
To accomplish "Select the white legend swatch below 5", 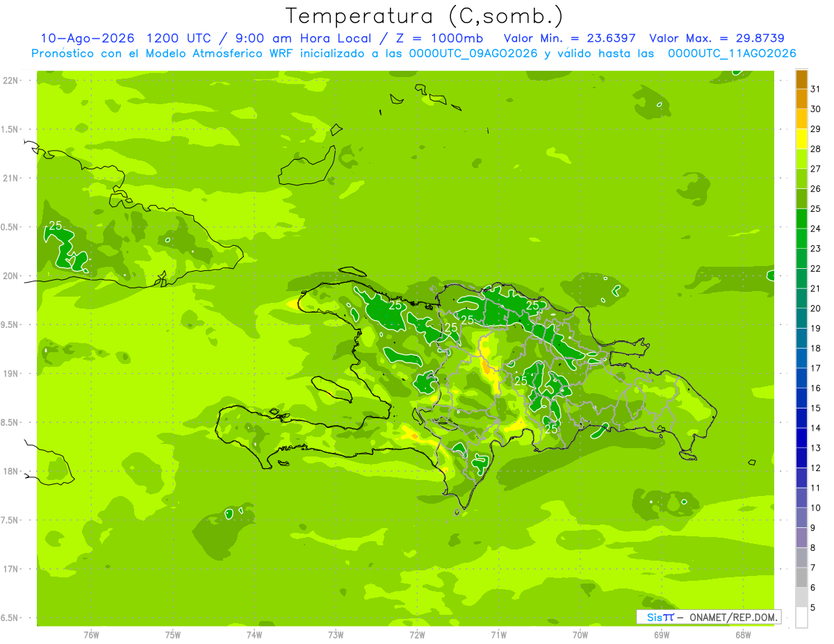I will [801, 618].
